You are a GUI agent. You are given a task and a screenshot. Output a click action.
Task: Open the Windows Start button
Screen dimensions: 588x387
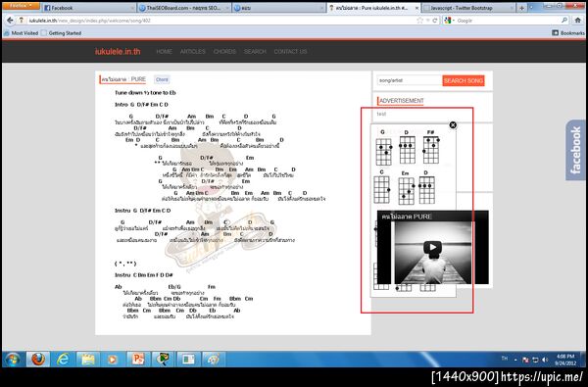click(13, 360)
